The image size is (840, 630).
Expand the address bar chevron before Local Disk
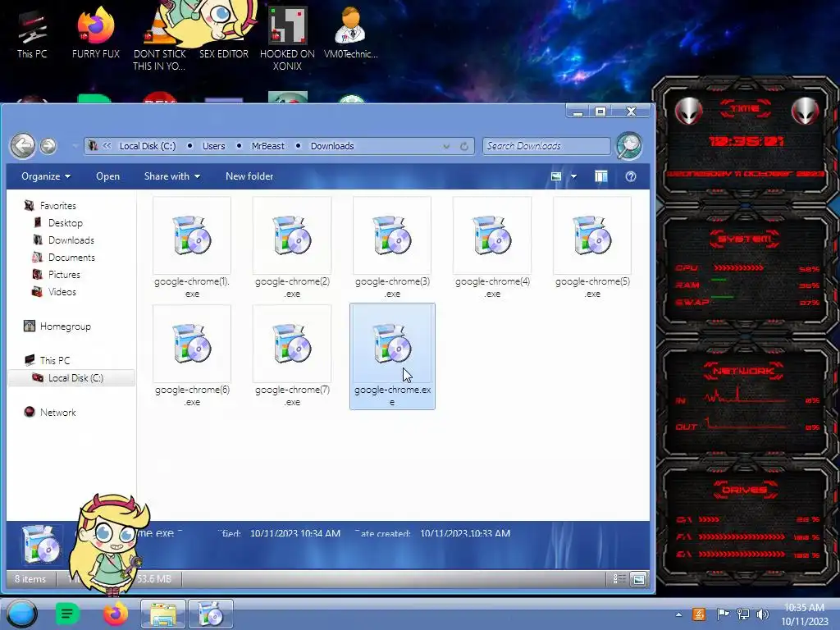(107, 146)
